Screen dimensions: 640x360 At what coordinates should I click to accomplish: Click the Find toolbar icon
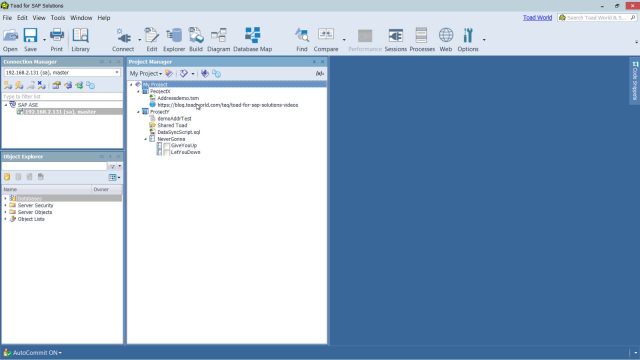tap(302, 36)
